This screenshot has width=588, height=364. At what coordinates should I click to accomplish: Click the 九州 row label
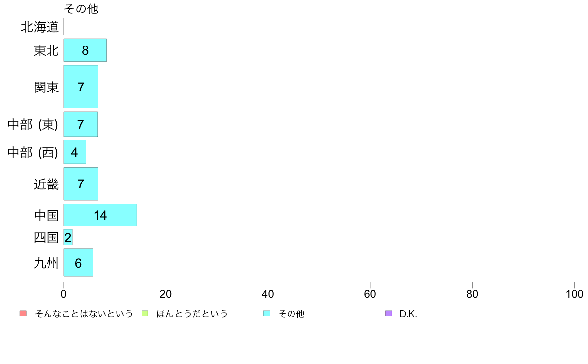tap(46, 263)
